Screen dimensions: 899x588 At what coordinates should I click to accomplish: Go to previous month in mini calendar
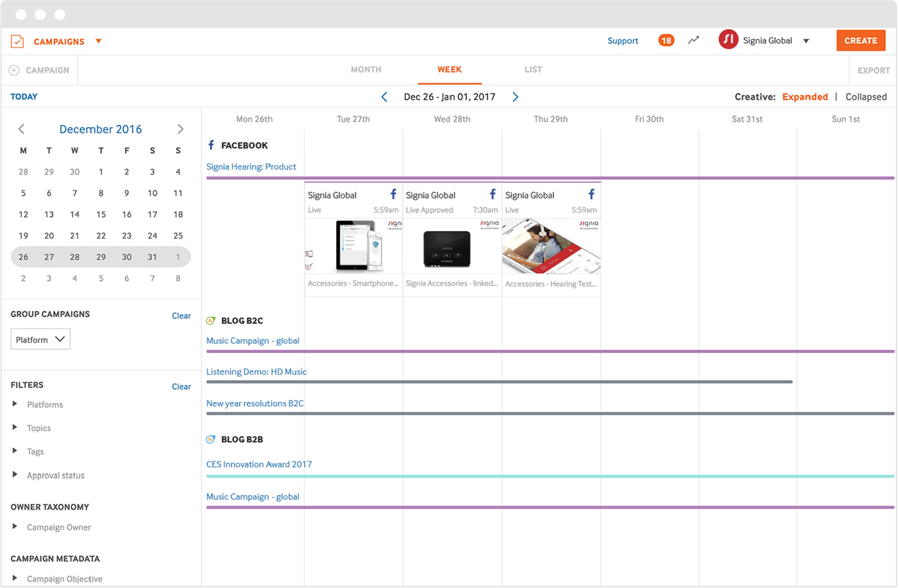tap(21, 129)
